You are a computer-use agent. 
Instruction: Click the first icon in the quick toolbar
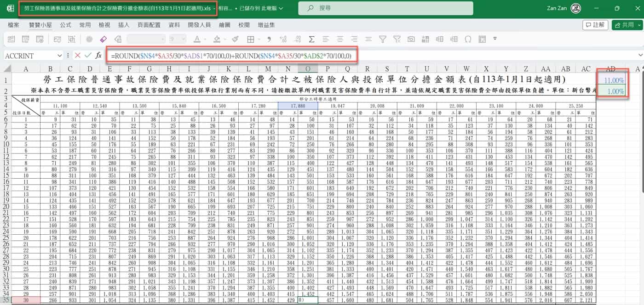pyautogui.click(x=11, y=39)
